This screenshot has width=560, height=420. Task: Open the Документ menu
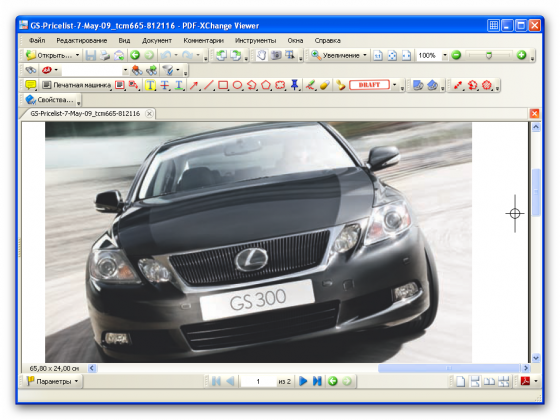click(x=157, y=41)
